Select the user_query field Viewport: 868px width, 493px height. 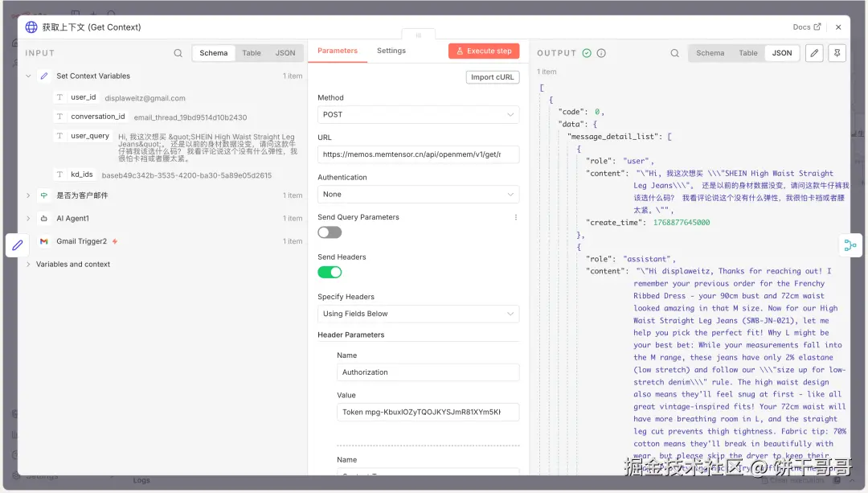point(90,136)
